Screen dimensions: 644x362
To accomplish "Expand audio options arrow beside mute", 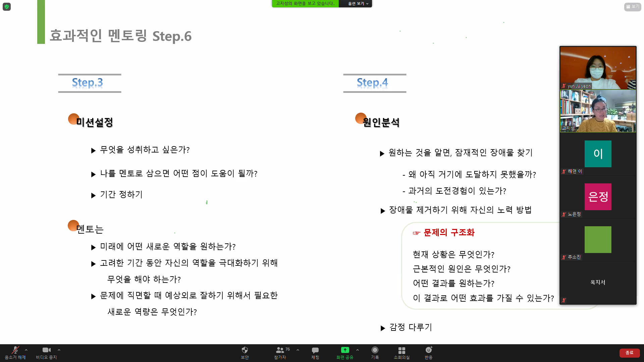I will point(26,350).
